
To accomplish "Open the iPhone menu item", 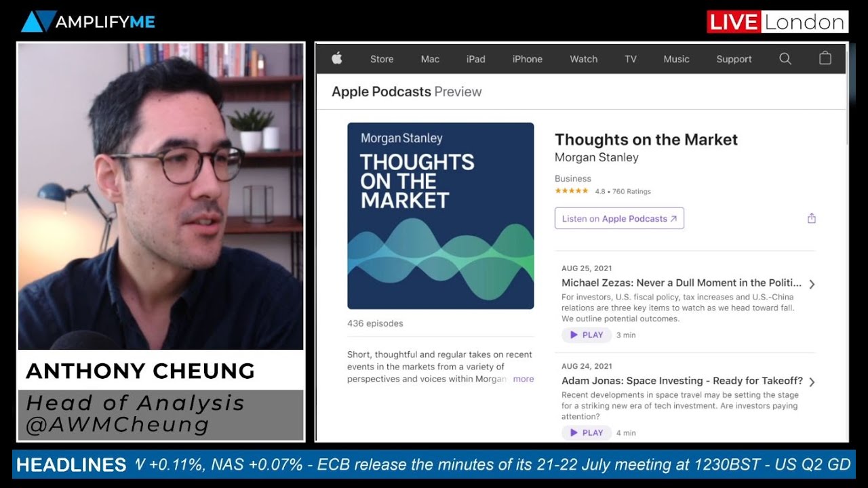I will tap(528, 59).
